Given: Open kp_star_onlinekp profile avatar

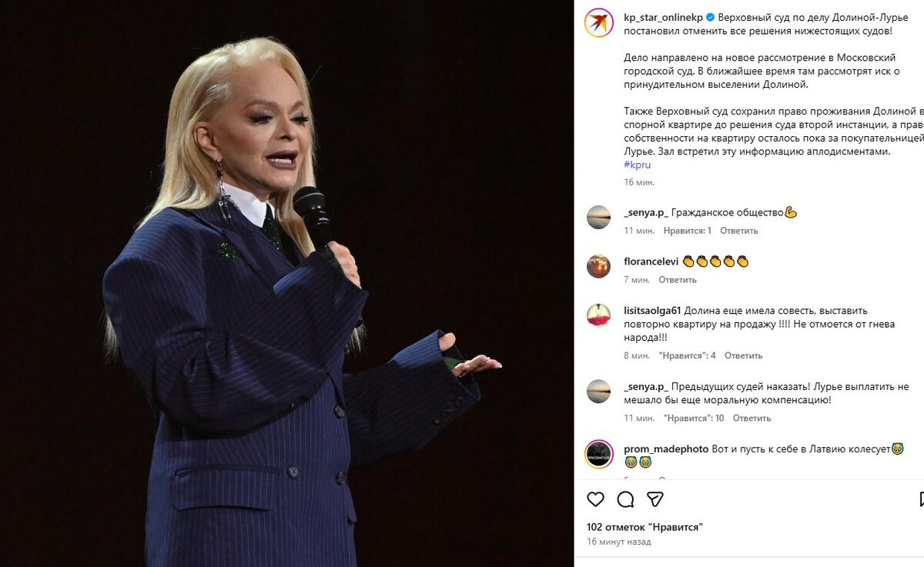Looking at the screenshot, I should point(598,22).
